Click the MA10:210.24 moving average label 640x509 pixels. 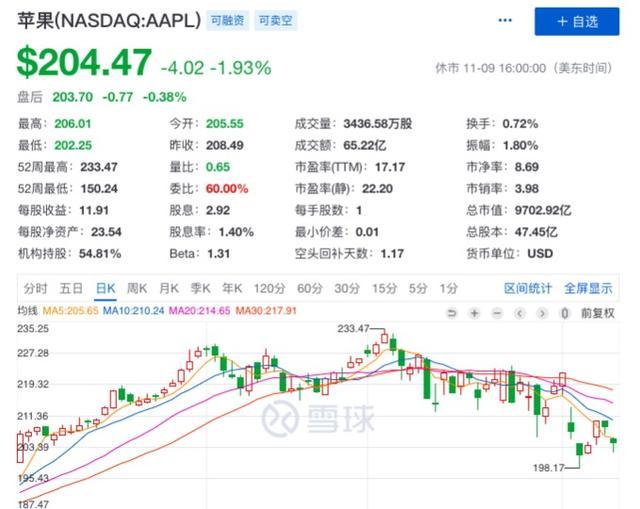[133, 311]
